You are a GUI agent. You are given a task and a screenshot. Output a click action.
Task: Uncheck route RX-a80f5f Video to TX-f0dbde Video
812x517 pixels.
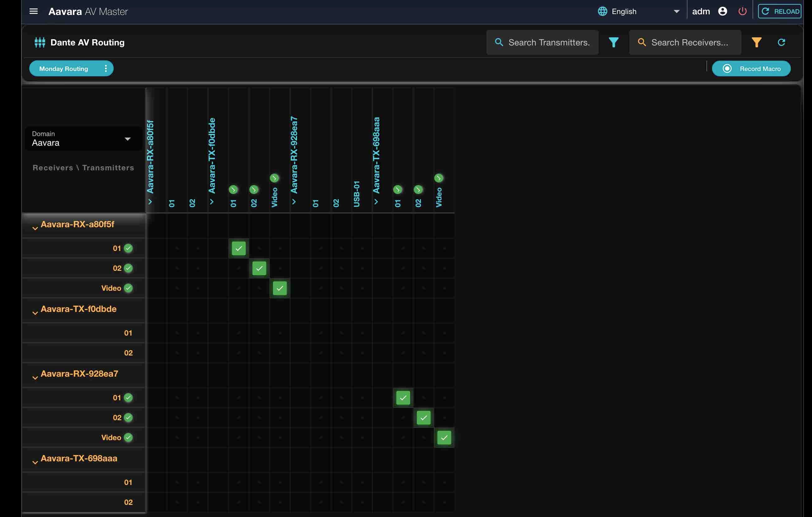(x=280, y=288)
